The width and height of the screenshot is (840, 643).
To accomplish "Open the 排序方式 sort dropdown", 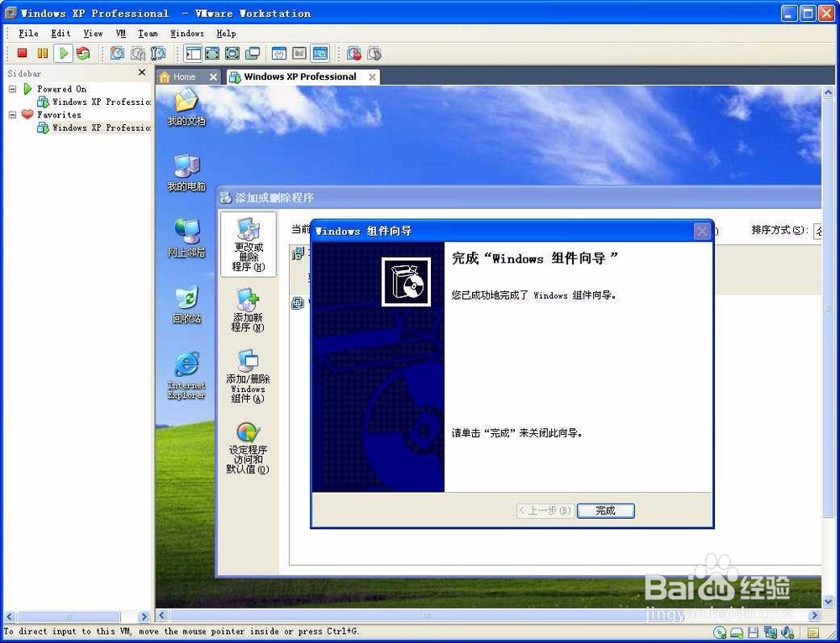I will coord(817,231).
